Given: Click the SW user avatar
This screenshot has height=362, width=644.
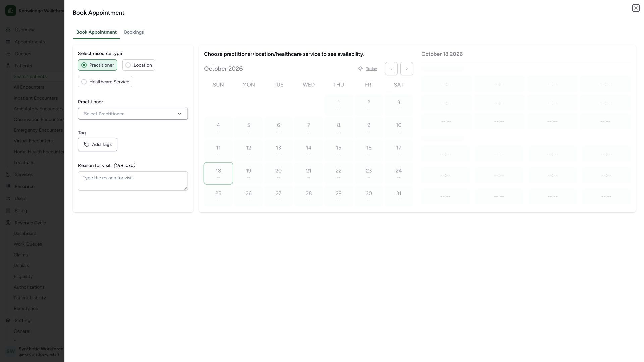Looking at the screenshot, I should (x=11, y=351).
